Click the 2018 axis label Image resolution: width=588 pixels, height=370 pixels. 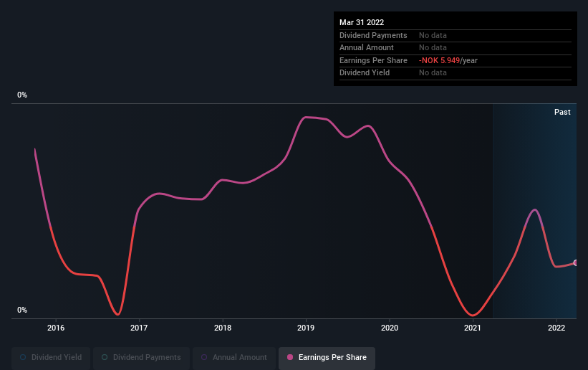223,328
